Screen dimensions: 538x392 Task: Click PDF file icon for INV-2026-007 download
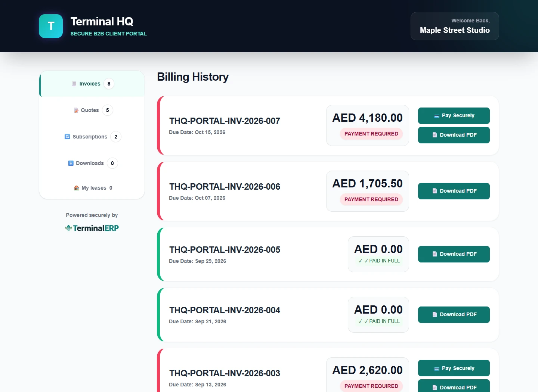click(x=435, y=135)
